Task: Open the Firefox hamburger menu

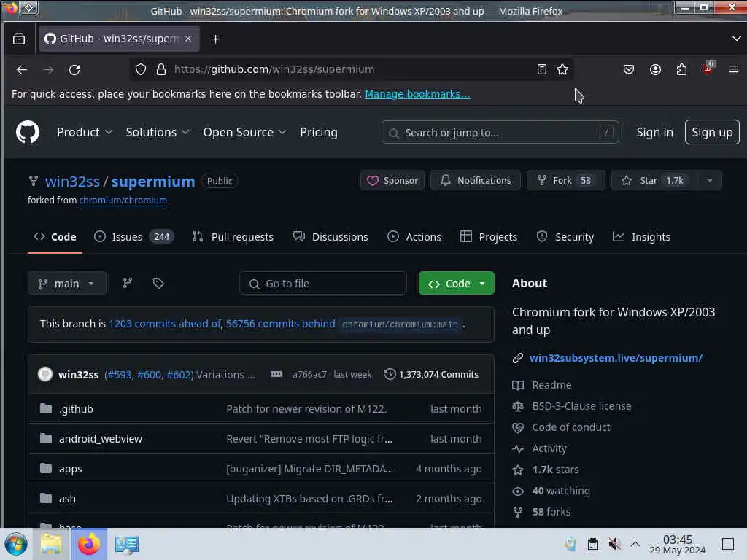Action: (734, 69)
